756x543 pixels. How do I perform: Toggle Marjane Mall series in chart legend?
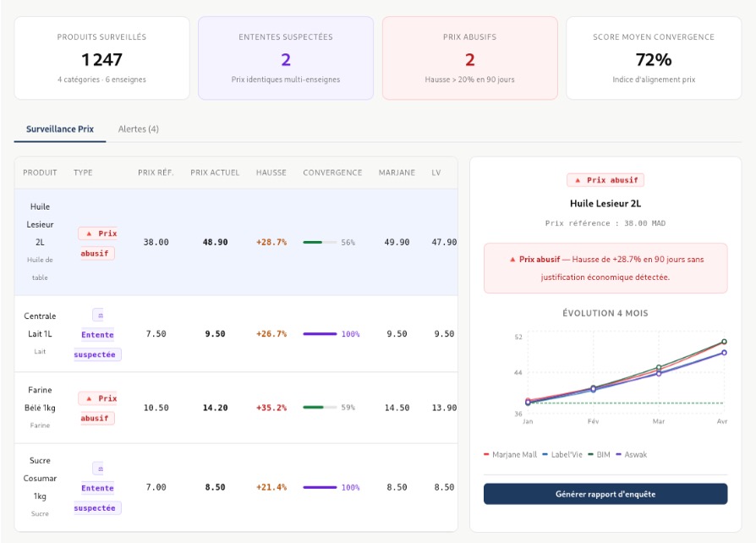tap(511, 455)
